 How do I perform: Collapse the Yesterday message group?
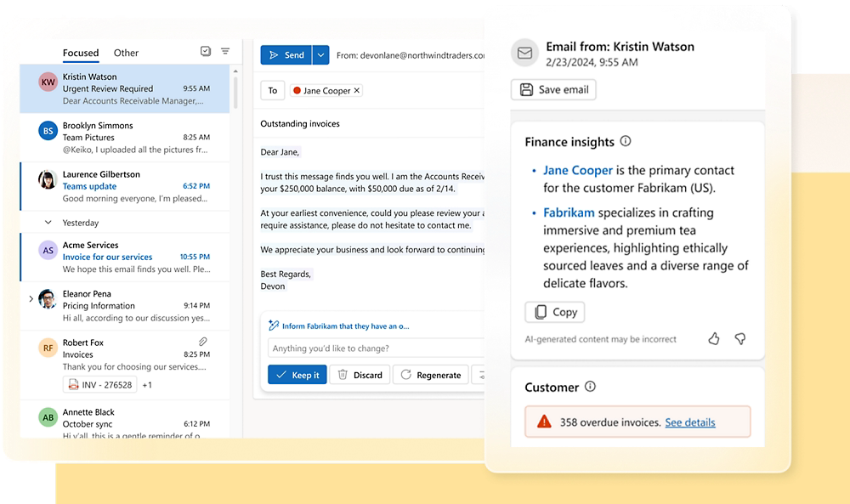tap(48, 223)
